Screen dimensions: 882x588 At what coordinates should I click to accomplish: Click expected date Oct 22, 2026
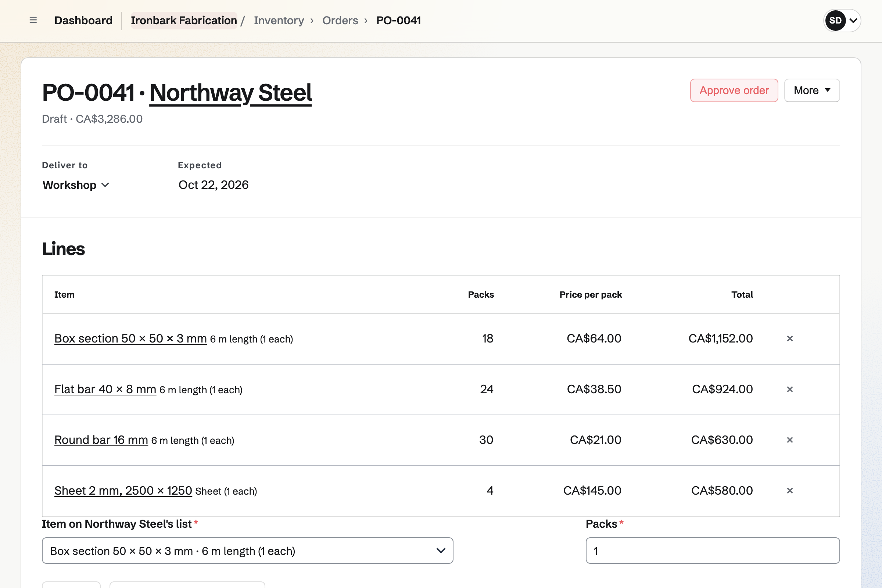[214, 185]
